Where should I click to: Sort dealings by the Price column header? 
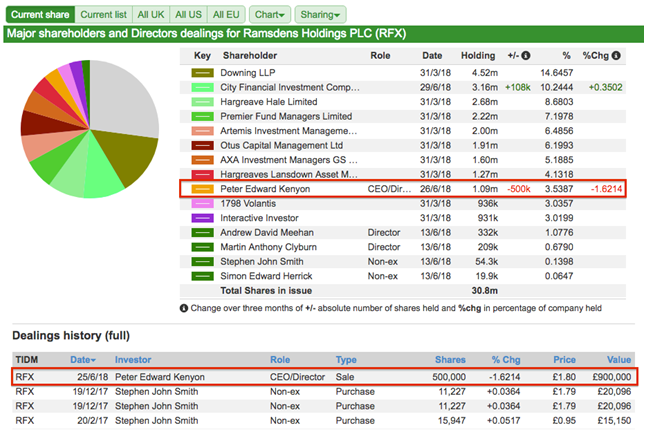pos(564,360)
